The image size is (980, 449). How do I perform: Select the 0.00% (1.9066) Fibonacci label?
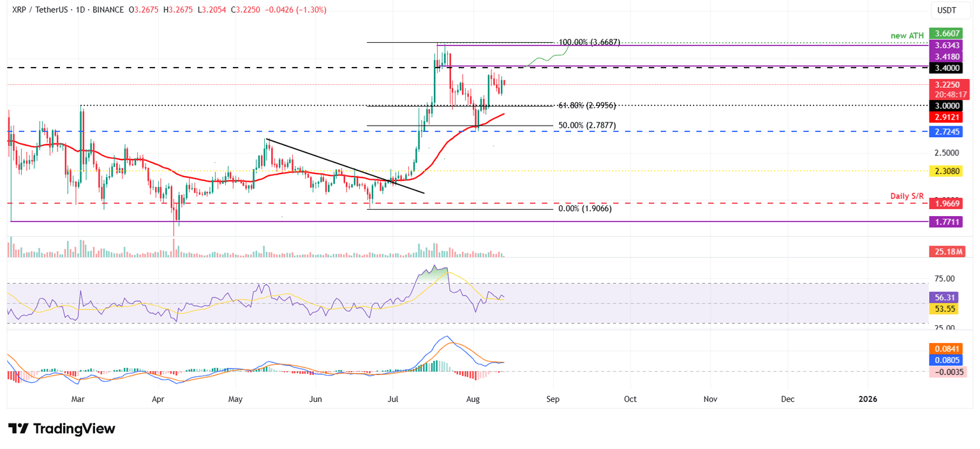584,209
